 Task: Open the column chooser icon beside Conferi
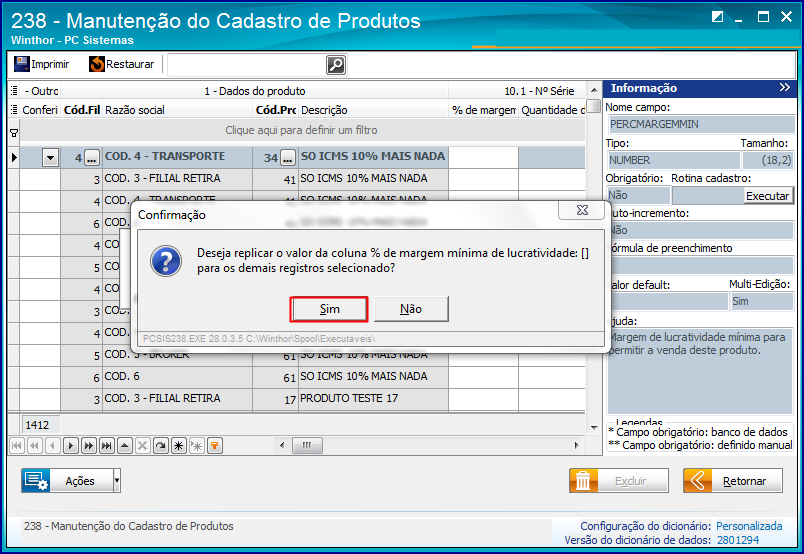pyautogui.click(x=14, y=110)
